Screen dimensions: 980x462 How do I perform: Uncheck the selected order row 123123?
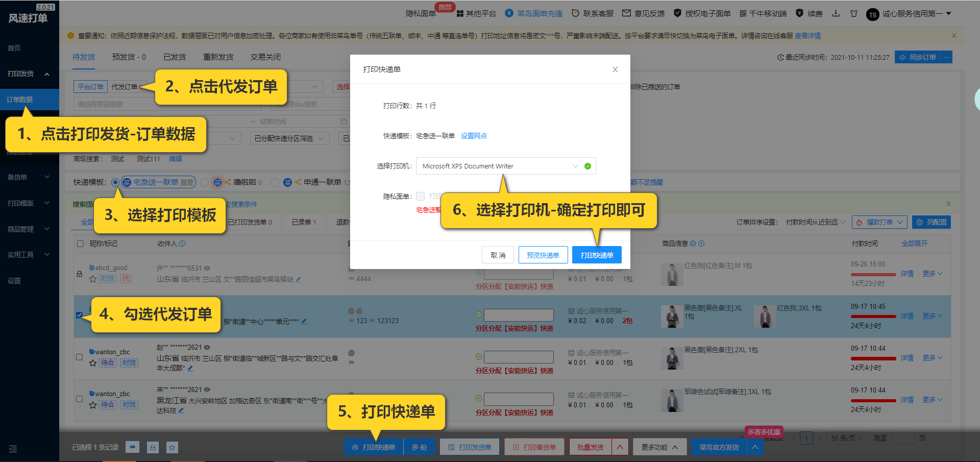pyautogui.click(x=79, y=315)
